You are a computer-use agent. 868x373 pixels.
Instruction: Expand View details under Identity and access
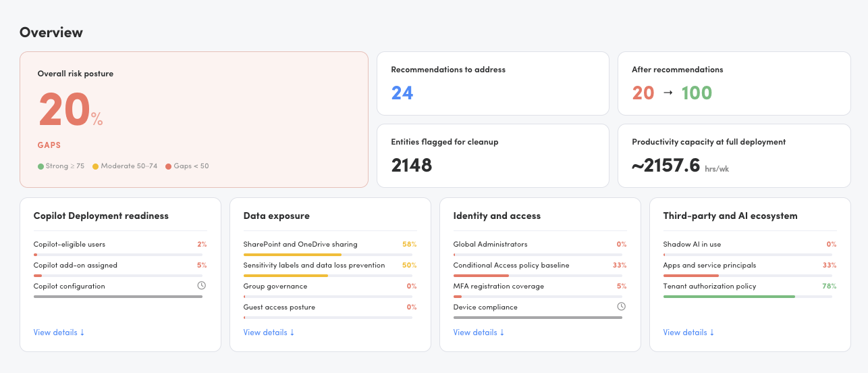tap(479, 332)
